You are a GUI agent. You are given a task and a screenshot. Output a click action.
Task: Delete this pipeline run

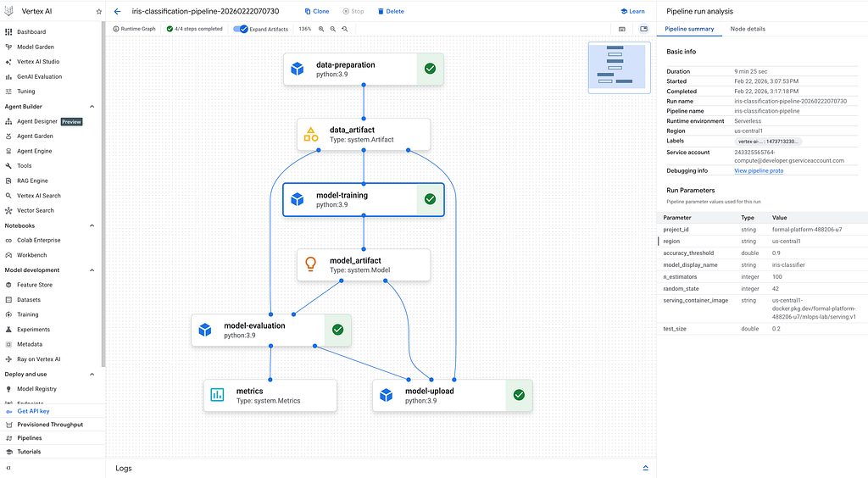pyautogui.click(x=391, y=11)
